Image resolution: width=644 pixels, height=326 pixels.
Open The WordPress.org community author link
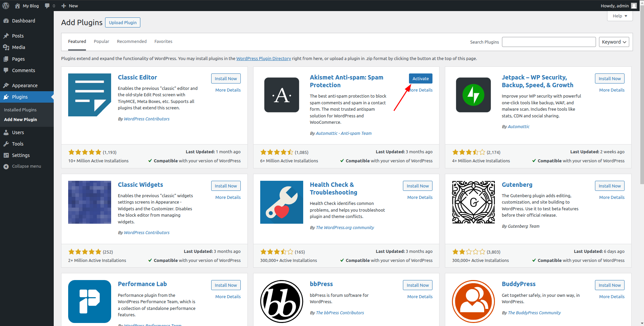[345, 227]
